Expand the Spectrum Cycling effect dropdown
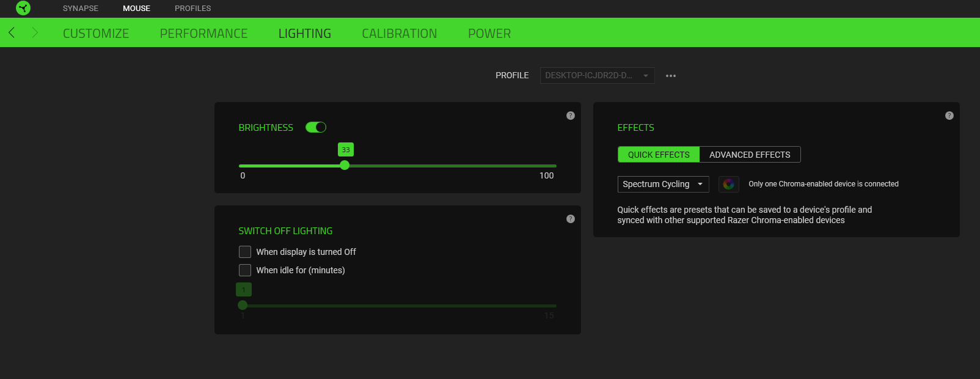Screen dimensions: 980x379 coord(663,184)
